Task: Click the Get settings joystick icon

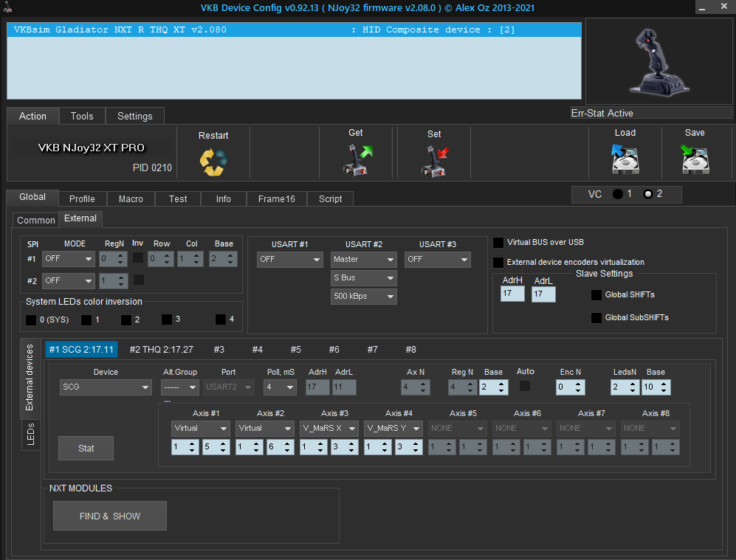Action: point(357,159)
